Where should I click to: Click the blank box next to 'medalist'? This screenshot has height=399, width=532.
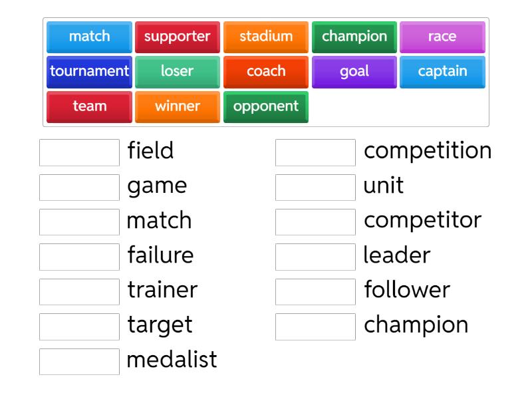pyautogui.click(x=79, y=361)
